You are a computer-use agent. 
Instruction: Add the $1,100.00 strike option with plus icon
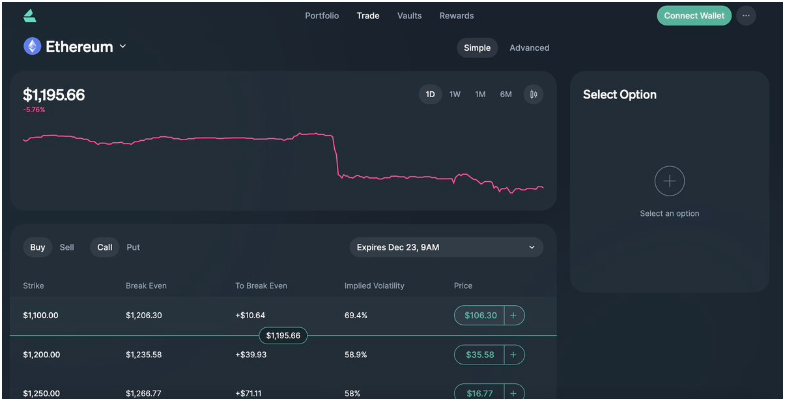point(514,315)
